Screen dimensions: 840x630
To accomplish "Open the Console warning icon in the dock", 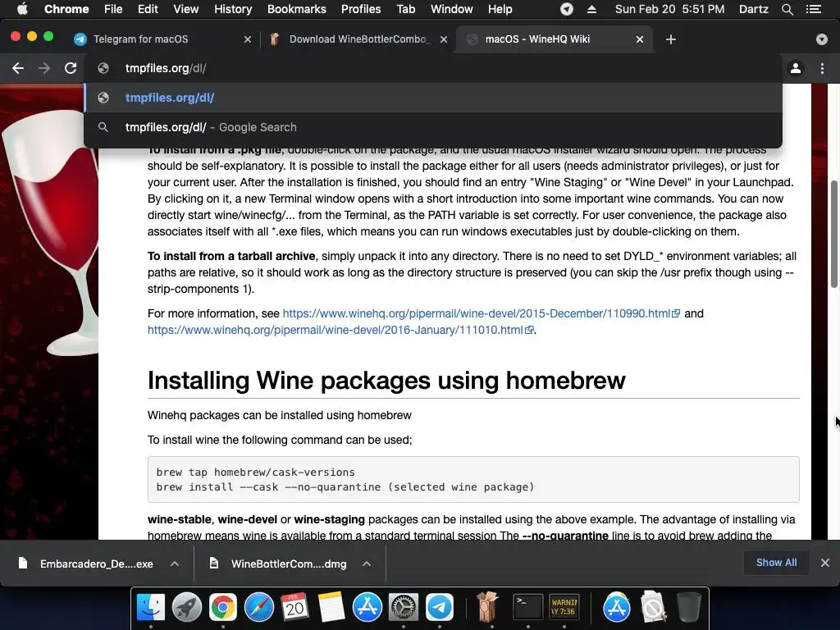I will coord(564,607).
